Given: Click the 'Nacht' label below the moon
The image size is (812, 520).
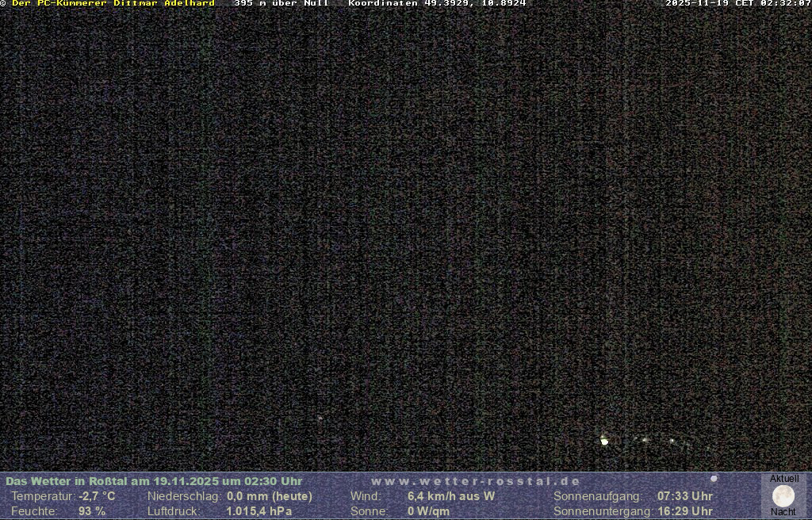Looking at the screenshot, I should 783,512.
